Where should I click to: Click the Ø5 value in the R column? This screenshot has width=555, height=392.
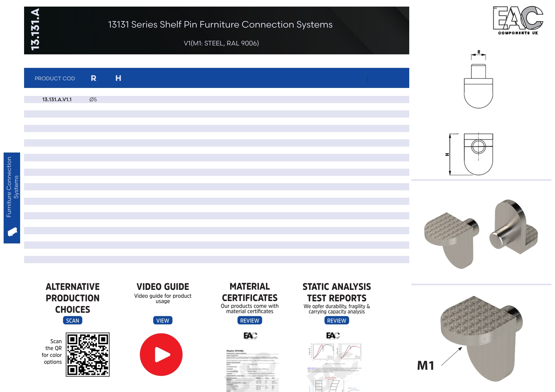(x=93, y=99)
